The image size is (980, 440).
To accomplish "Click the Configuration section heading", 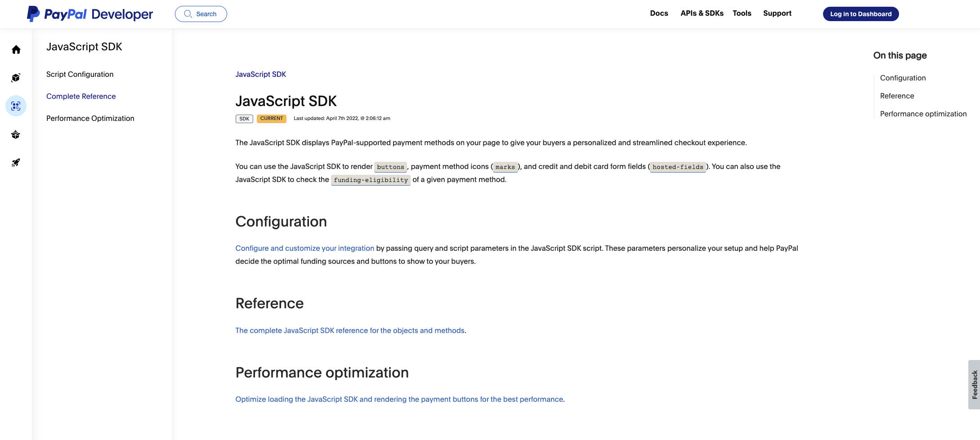I will pos(281,222).
